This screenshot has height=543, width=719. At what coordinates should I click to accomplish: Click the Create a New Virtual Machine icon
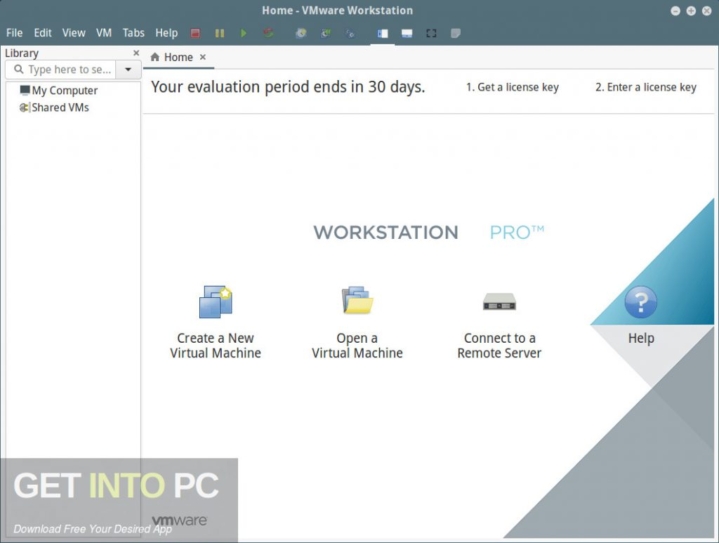[216, 301]
